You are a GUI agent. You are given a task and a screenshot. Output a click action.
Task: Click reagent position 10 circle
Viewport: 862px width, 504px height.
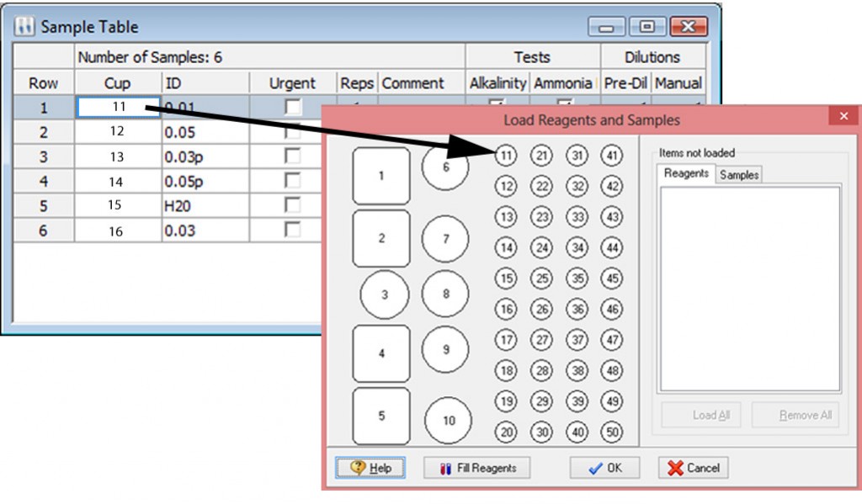coord(449,421)
